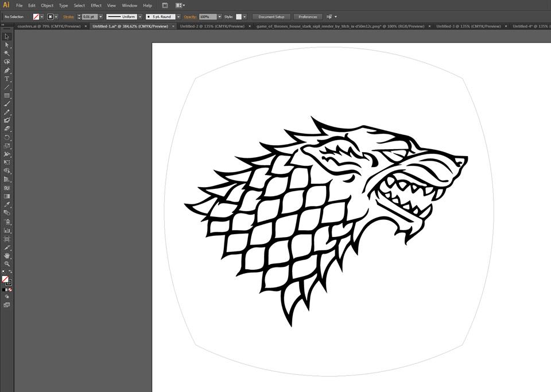
Task: Open the stroke weight dropdown
Action: [100, 17]
